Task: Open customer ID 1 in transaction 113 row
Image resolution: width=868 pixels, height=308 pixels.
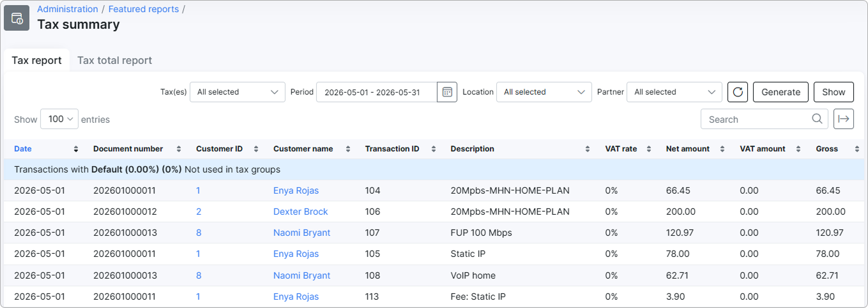Action: tap(198, 296)
